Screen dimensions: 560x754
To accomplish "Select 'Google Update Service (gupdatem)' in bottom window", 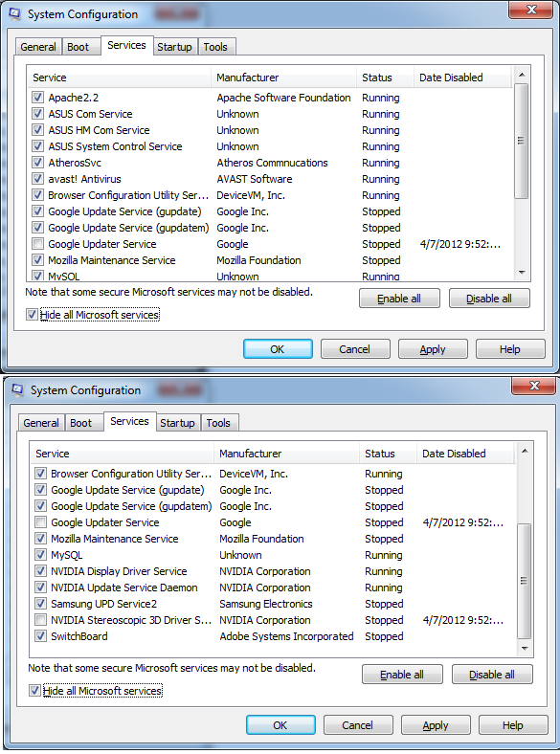I will [x=131, y=506].
